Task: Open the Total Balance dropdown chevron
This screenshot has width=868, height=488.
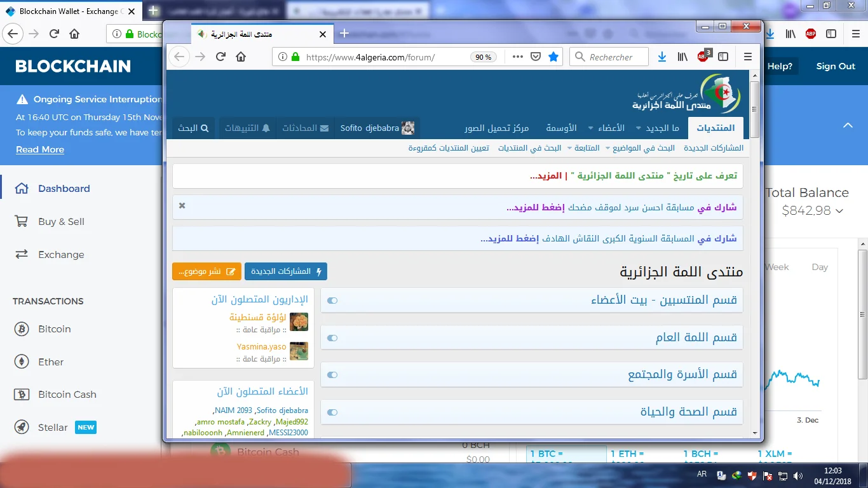Action: (839, 211)
